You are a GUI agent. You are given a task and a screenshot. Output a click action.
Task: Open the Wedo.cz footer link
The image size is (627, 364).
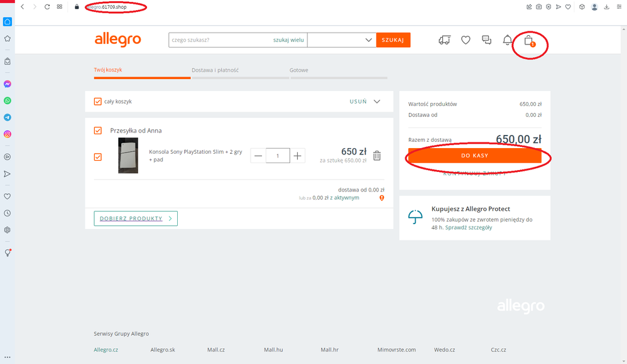point(445,350)
